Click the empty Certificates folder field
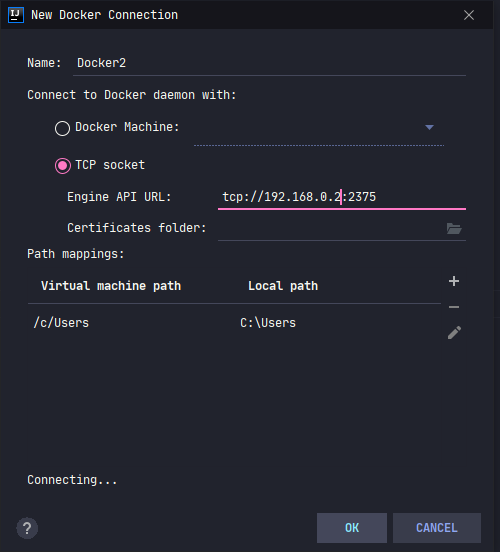500x552 pixels. [331, 228]
